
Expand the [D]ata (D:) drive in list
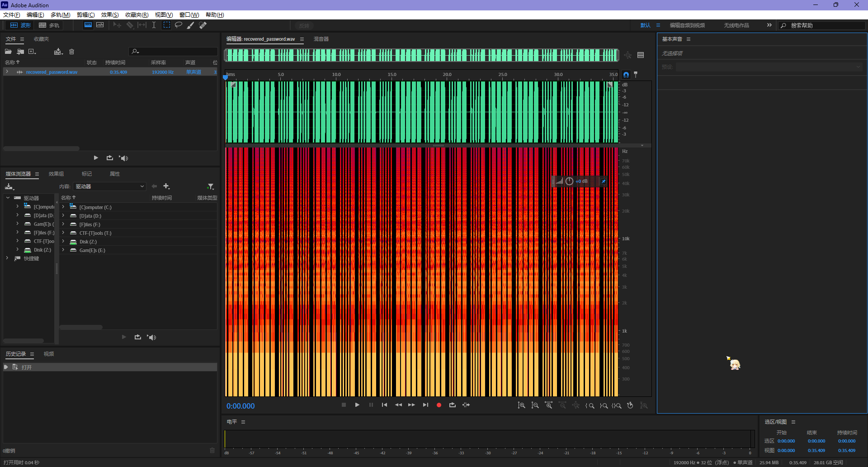coord(63,216)
